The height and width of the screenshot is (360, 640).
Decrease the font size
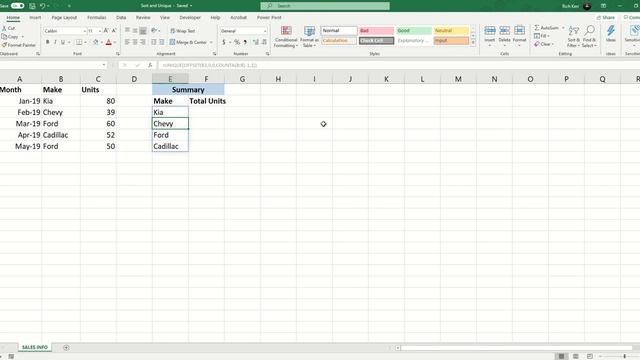tap(114, 31)
